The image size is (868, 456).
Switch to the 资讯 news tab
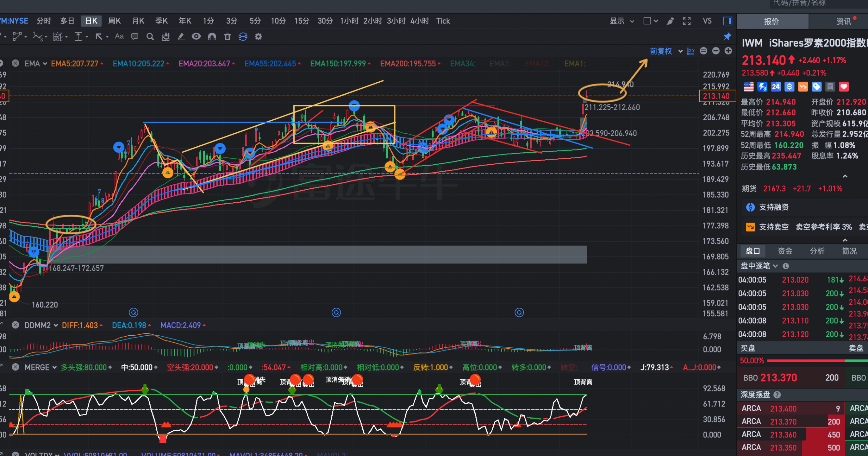843,22
